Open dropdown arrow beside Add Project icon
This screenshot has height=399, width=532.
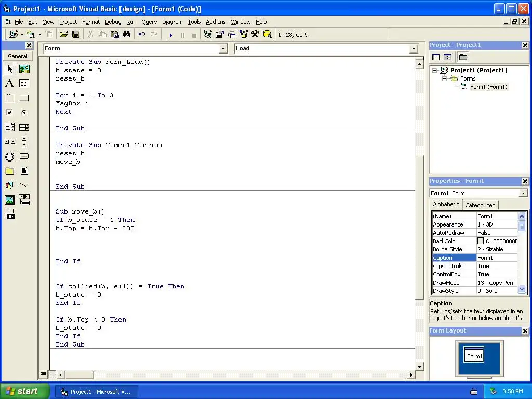point(22,35)
